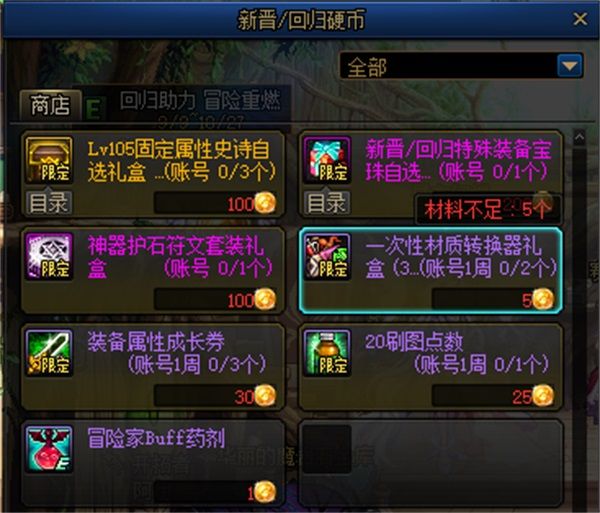Click the empty item slot
This screenshot has height=513, width=600.
click(431, 463)
